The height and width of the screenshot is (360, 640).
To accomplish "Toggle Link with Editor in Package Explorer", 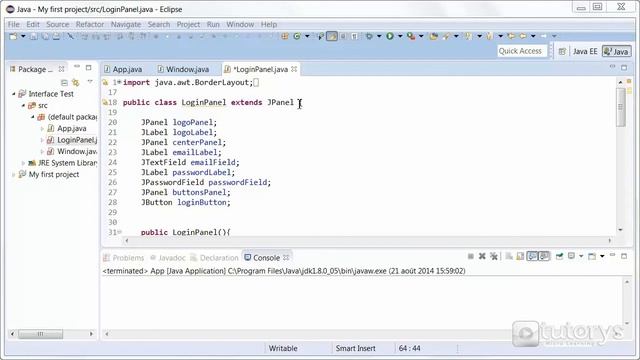I will [x=76, y=82].
